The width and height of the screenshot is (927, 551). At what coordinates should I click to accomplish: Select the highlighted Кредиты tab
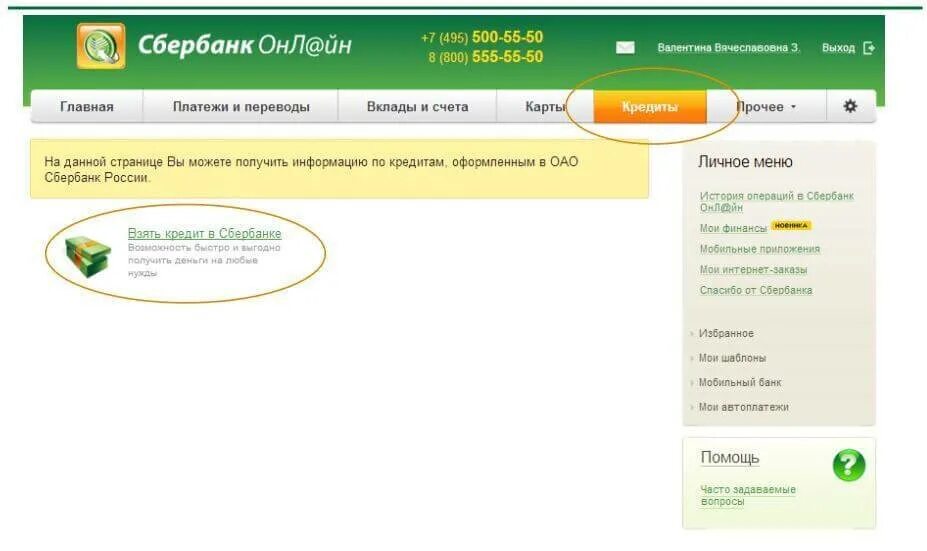coord(650,107)
